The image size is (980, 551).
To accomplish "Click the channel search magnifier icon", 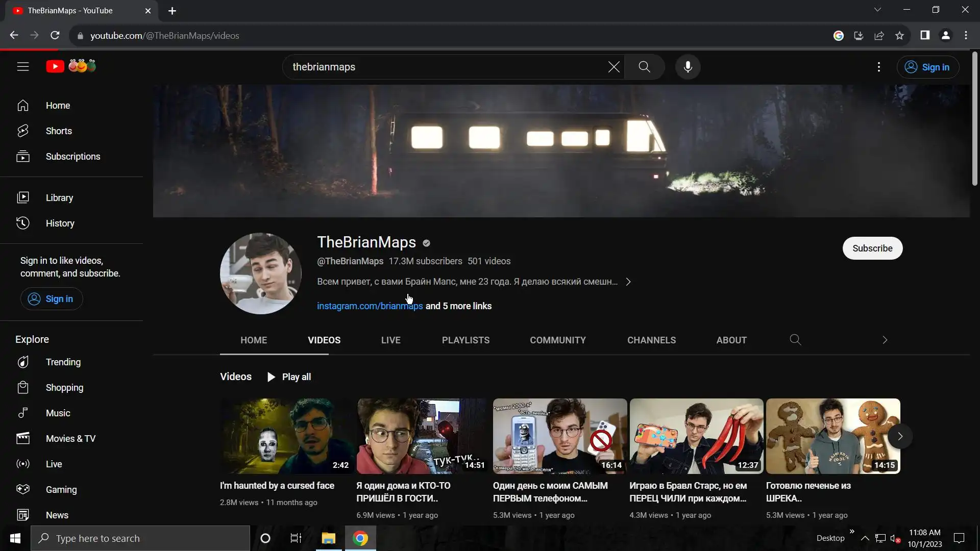I will (795, 340).
